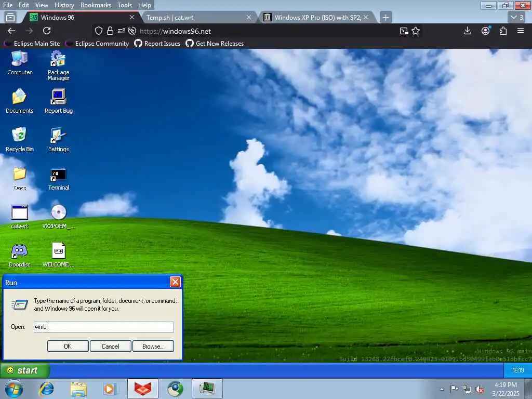Close the Temp.sh cat.wrt tab

pos(249,17)
